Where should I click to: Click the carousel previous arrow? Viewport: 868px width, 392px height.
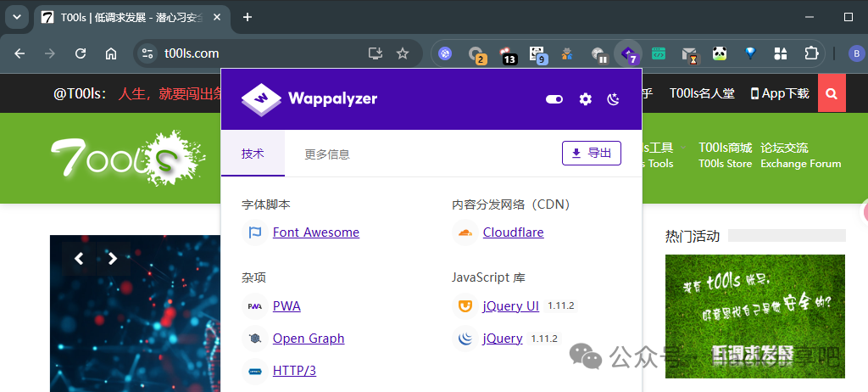(x=79, y=259)
